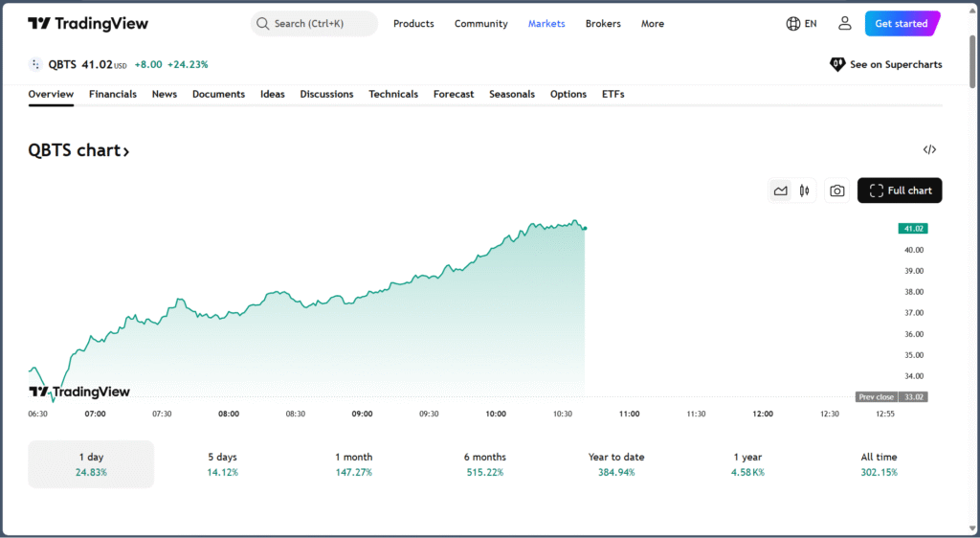
Task: Click the search box
Action: tap(314, 24)
